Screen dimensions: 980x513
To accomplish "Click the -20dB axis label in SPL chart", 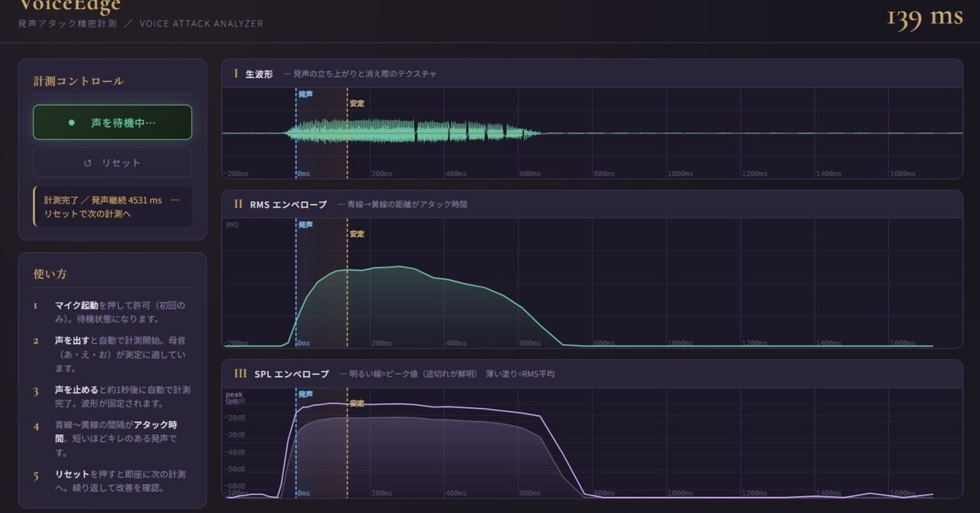I will [234, 417].
